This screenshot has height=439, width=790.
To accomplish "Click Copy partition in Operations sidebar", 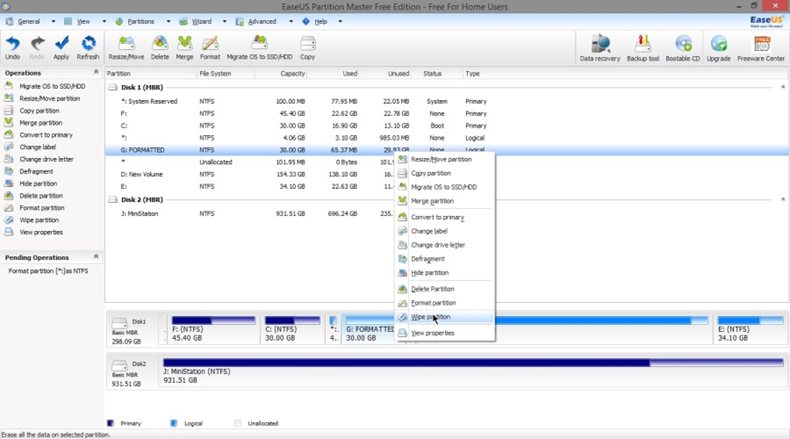I will [x=39, y=111].
